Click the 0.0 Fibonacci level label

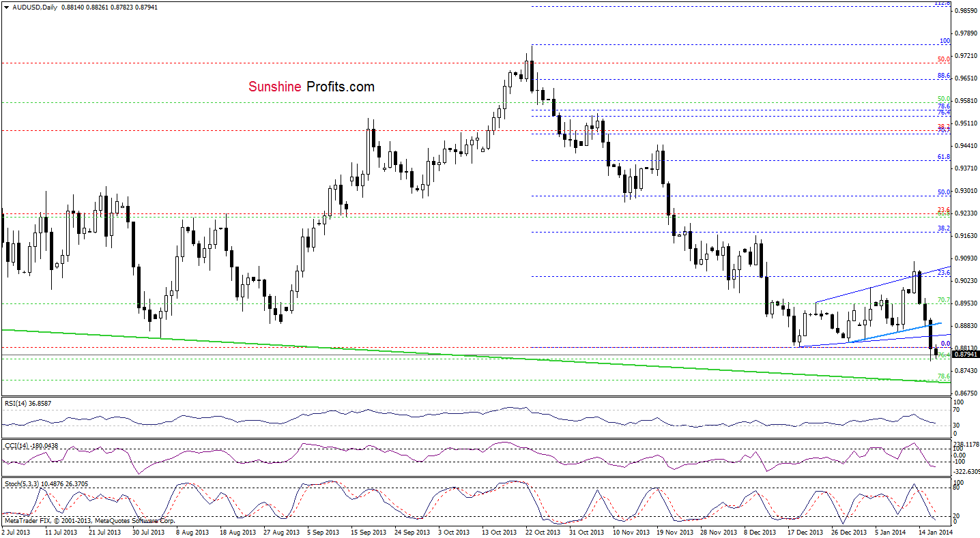(x=945, y=344)
